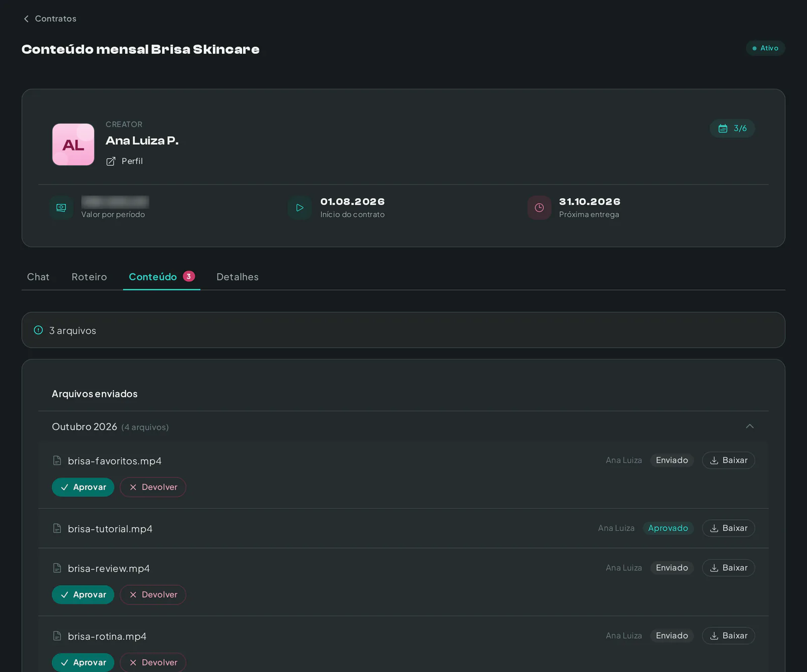This screenshot has width=807, height=672.
Task: Click the file icon for brisa-favoritos.mp4
Action: click(x=57, y=461)
